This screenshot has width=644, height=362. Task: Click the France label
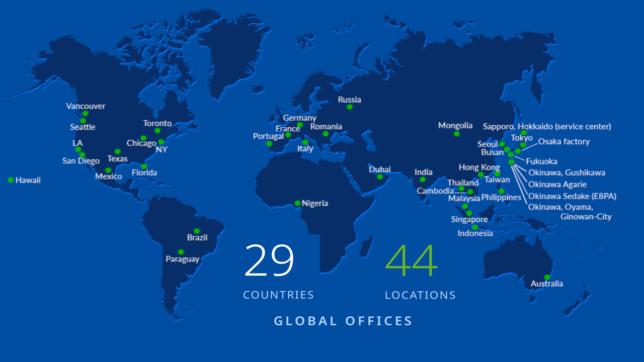click(x=288, y=129)
